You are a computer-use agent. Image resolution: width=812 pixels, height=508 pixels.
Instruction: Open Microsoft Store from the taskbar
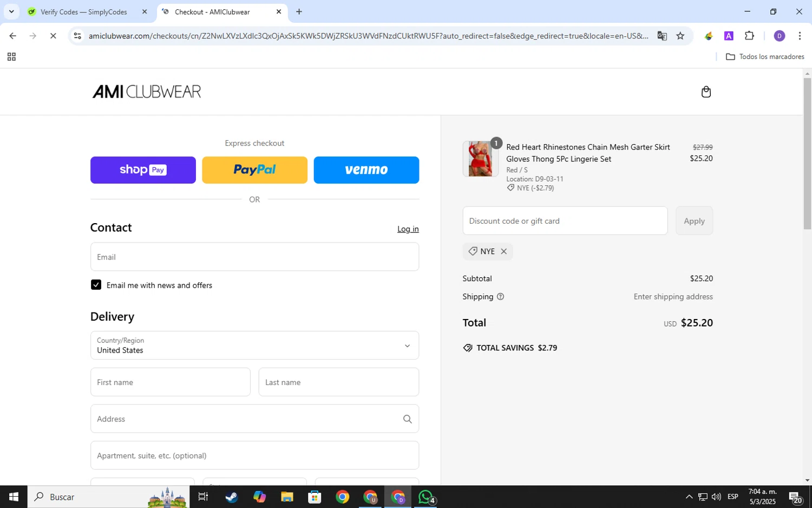pyautogui.click(x=315, y=497)
